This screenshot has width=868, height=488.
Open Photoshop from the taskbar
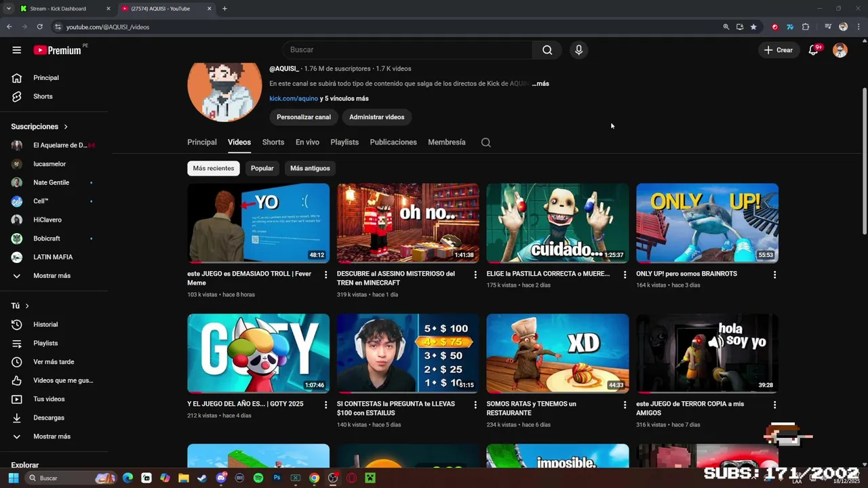[277, 478]
